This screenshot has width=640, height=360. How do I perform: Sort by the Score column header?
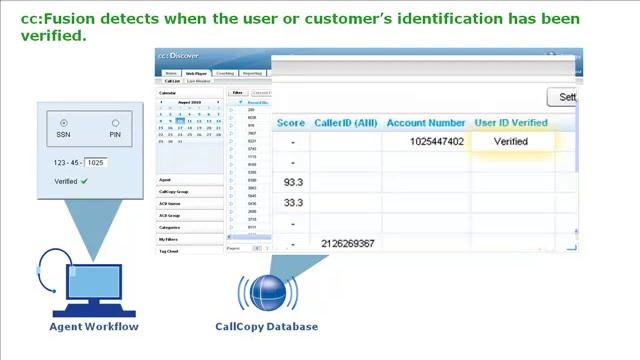pos(291,123)
